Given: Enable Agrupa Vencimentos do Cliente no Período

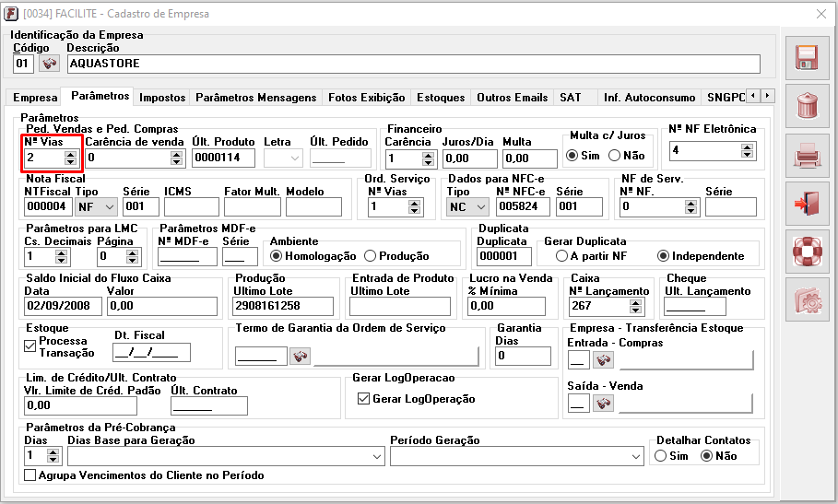Looking at the screenshot, I should pos(30,475).
